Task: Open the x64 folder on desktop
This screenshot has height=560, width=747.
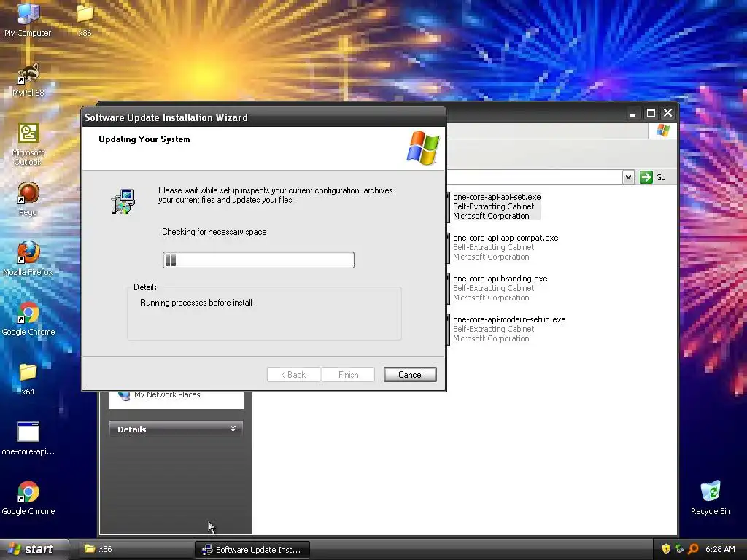Action: pos(28,379)
